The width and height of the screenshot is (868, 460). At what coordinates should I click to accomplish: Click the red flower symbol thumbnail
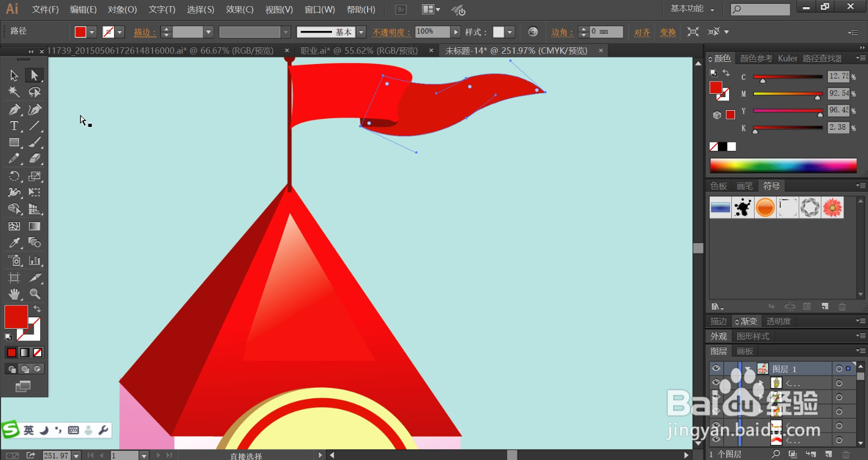point(832,207)
